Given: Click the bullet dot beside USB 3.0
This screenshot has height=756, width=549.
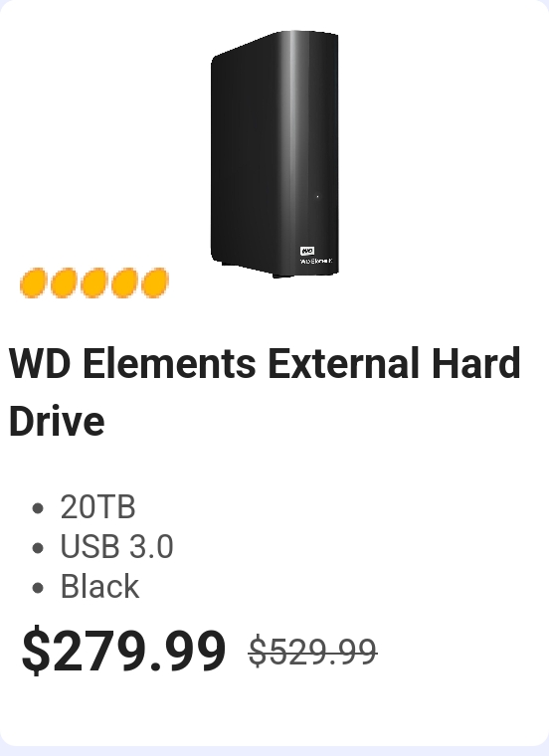Looking at the screenshot, I should point(38,548).
